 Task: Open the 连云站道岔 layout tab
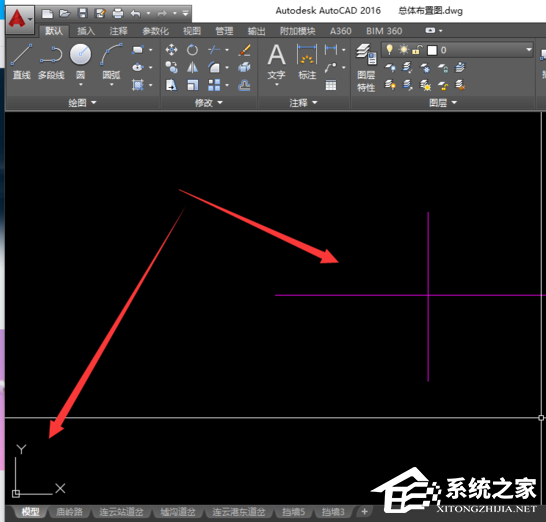(x=121, y=512)
